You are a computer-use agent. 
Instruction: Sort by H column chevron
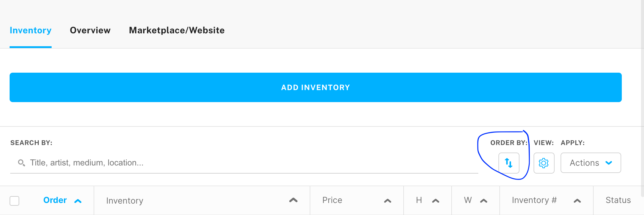coord(436,201)
